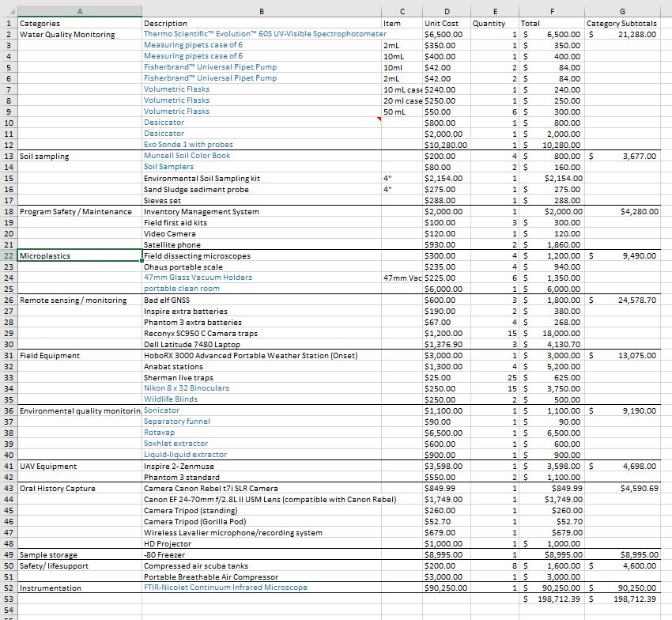Select the Category Subtotals header cell
The width and height of the screenshot is (672, 620).
coord(622,23)
